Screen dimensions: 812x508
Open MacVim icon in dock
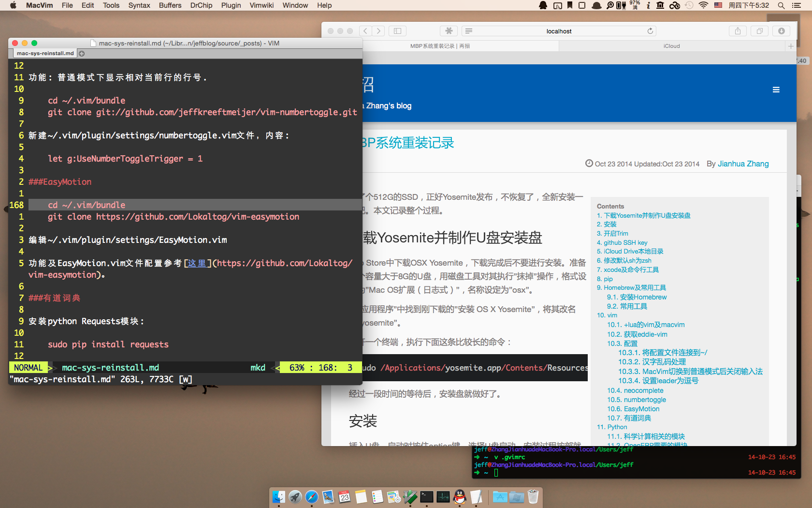(410, 497)
